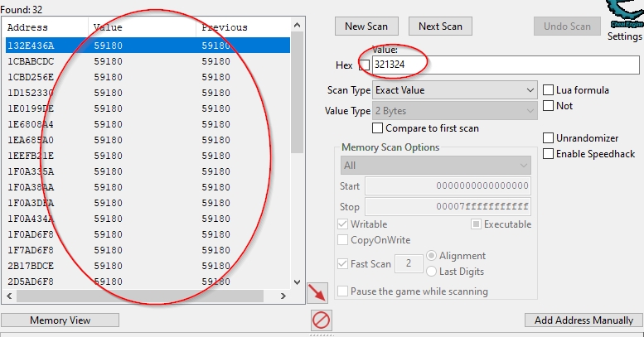
Task: Enable Compare to first scan
Action: point(378,128)
